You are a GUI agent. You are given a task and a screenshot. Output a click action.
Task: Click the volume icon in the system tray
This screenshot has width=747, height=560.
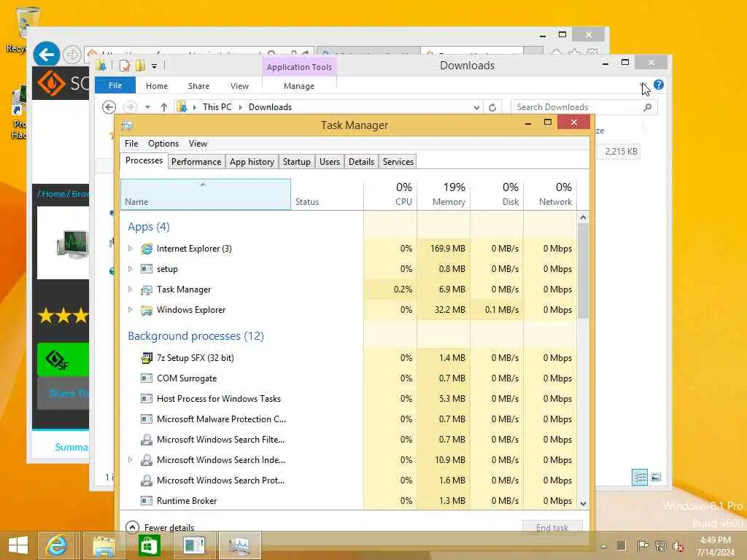(x=678, y=546)
